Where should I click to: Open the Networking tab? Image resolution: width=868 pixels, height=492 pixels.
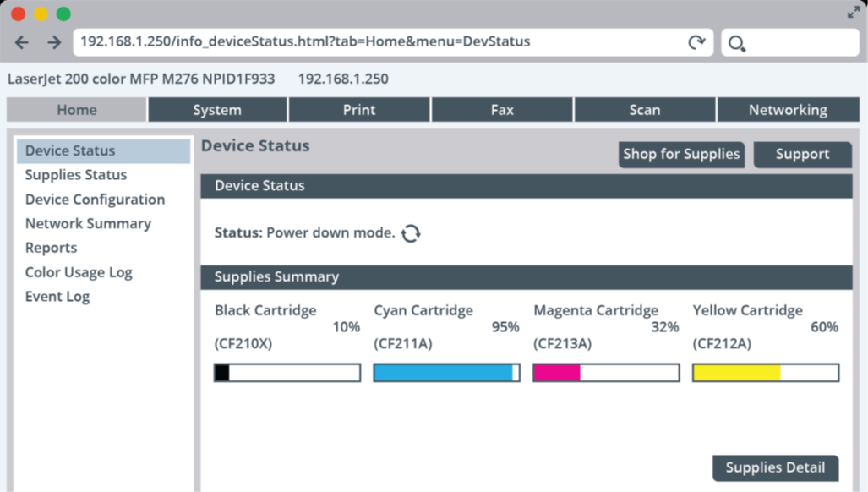click(x=789, y=110)
